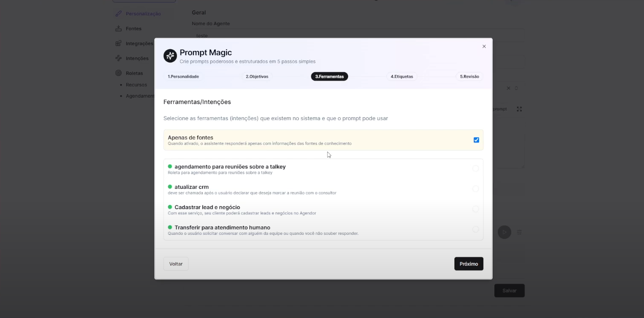
Task: Go to the 1.Personalidade step
Action: (x=183, y=77)
